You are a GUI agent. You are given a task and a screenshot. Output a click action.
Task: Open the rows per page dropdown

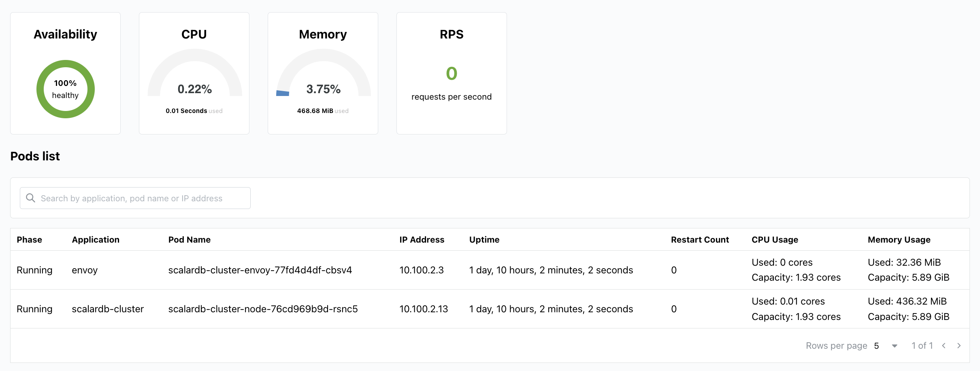point(886,345)
